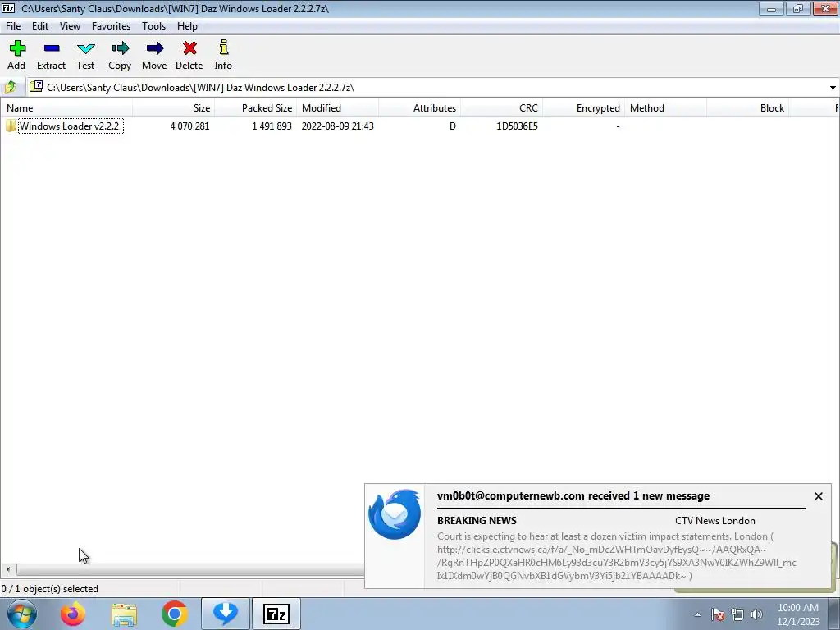Open the blue download arrow taskbar app

click(x=226, y=614)
